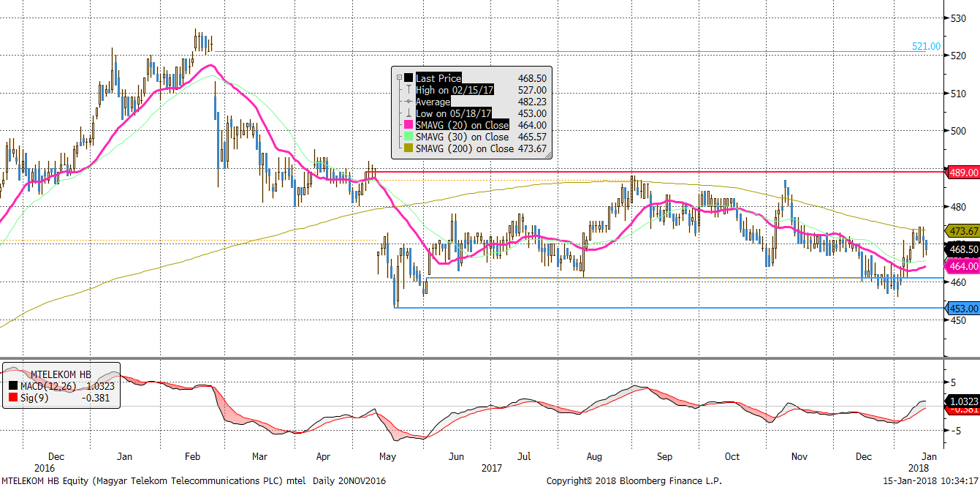The height and width of the screenshot is (487, 980).
Task: Click the 2017 year label on time axis
Action: pos(490,467)
